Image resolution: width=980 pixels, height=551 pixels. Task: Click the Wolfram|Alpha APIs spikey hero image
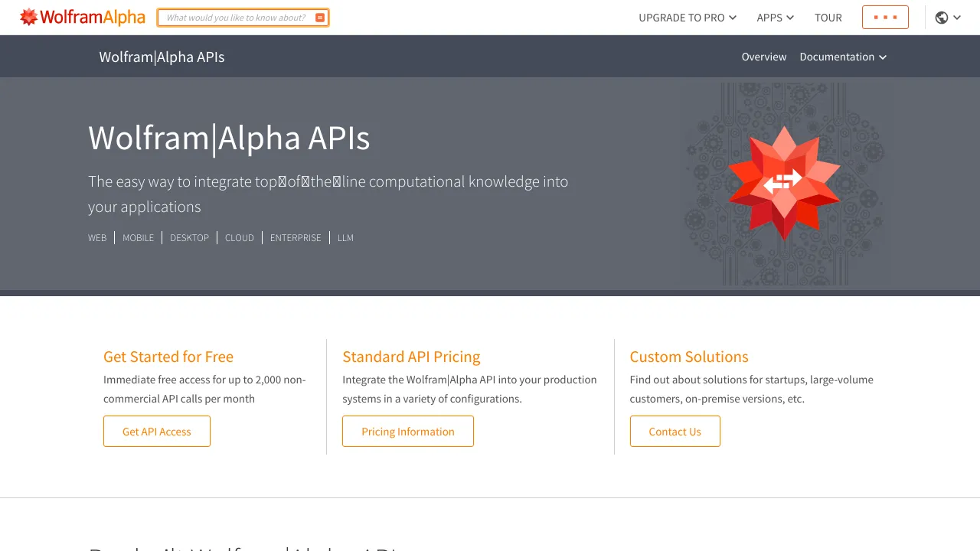(x=785, y=184)
